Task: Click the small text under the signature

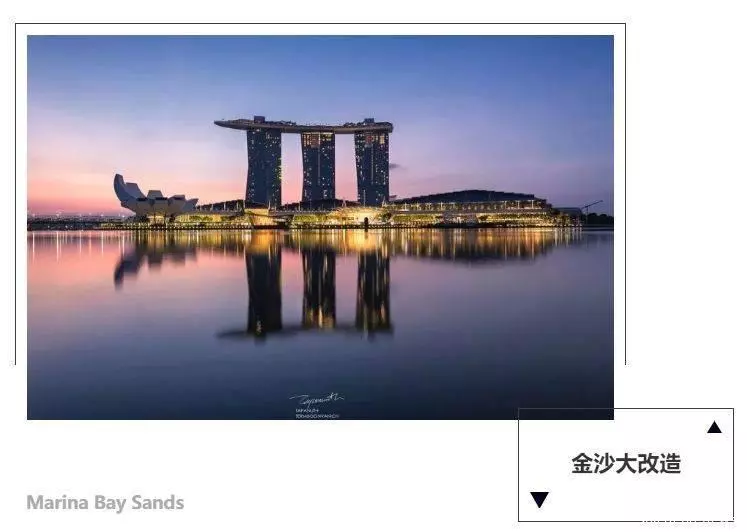Action: coord(316,413)
